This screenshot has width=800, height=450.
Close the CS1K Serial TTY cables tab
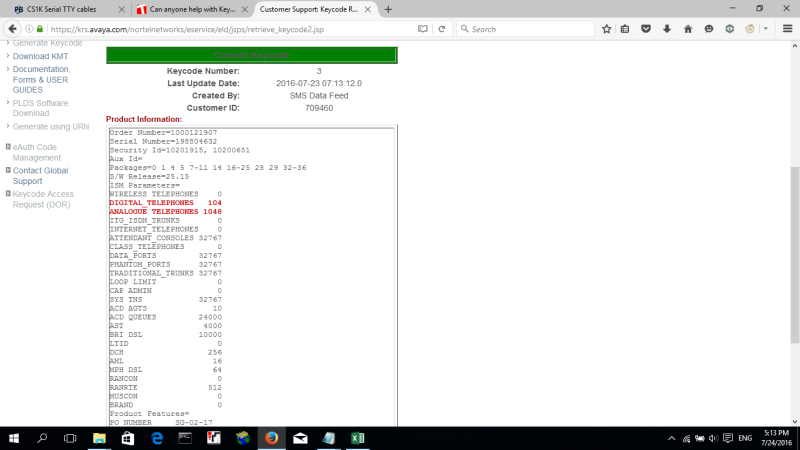121,9
